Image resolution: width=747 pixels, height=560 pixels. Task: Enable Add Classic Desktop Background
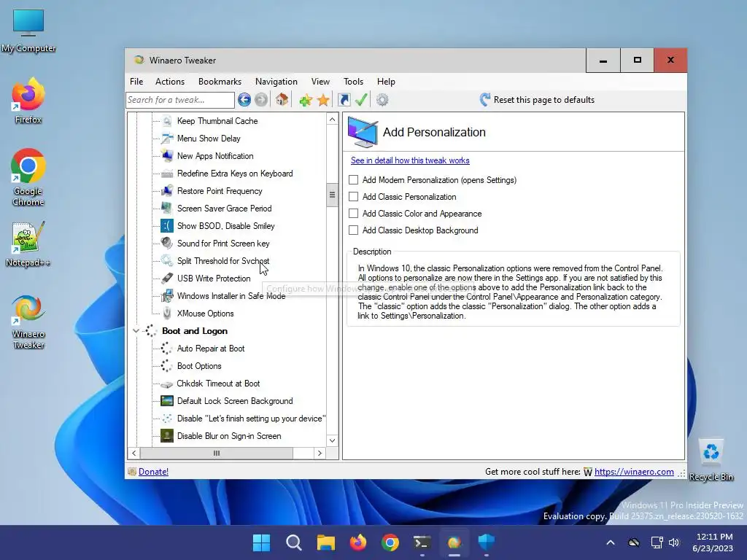click(x=354, y=230)
